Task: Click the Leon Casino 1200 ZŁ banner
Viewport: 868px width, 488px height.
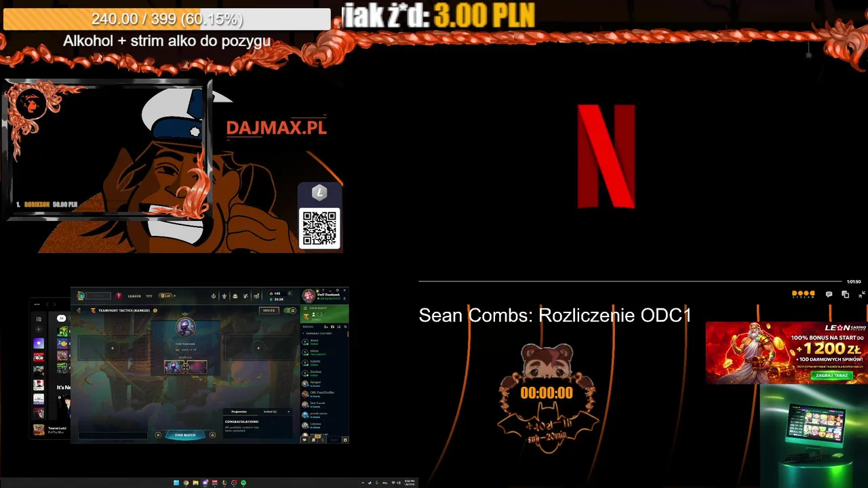Action: pyautogui.click(x=787, y=352)
